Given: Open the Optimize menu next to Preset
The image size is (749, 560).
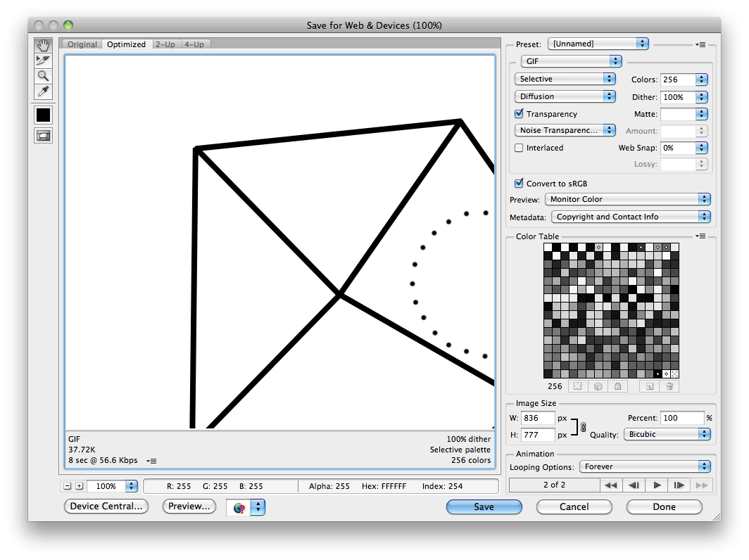Looking at the screenshot, I should (700, 44).
